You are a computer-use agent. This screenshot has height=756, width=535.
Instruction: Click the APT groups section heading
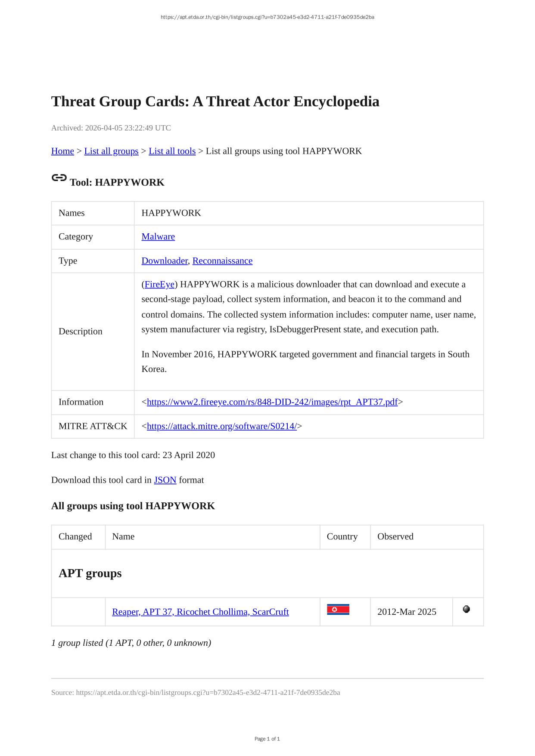[90, 573]
